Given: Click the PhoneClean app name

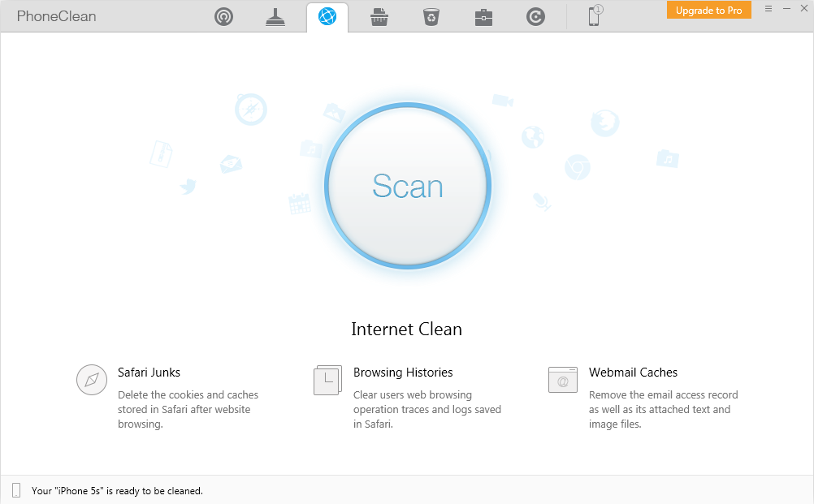Looking at the screenshot, I should pos(57,16).
